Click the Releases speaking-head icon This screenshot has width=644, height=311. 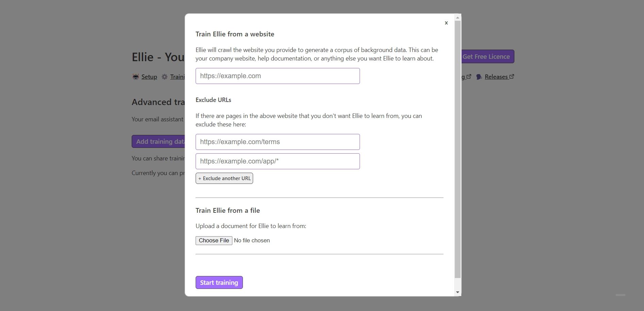pyautogui.click(x=479, y=77)
